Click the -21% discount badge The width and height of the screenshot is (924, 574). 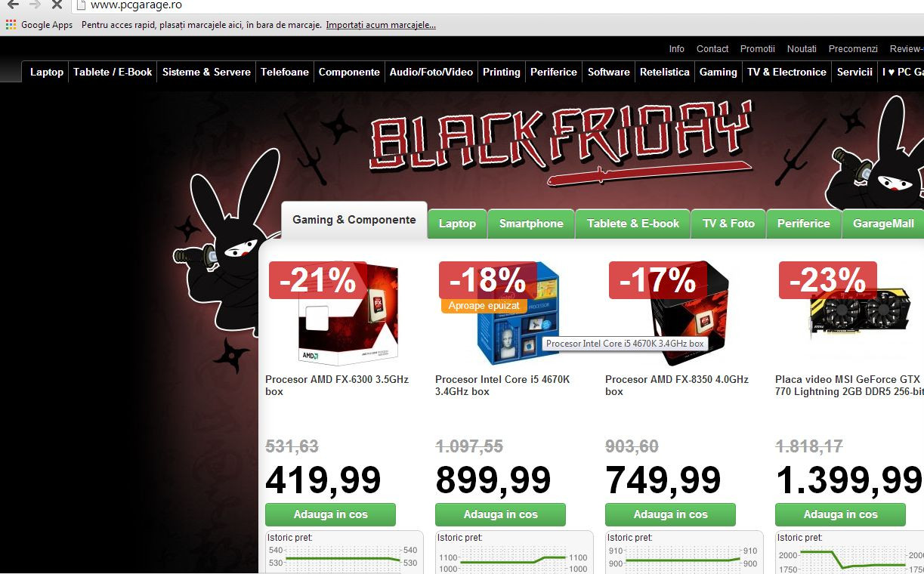coord(317,280)
